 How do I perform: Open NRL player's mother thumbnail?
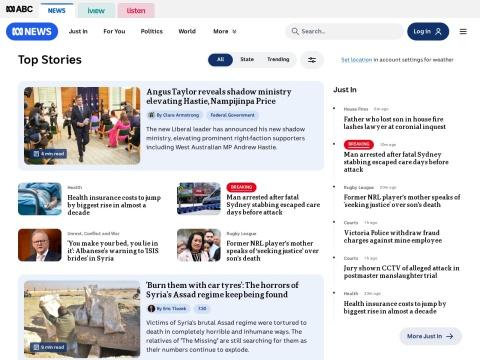click(199, 245)
